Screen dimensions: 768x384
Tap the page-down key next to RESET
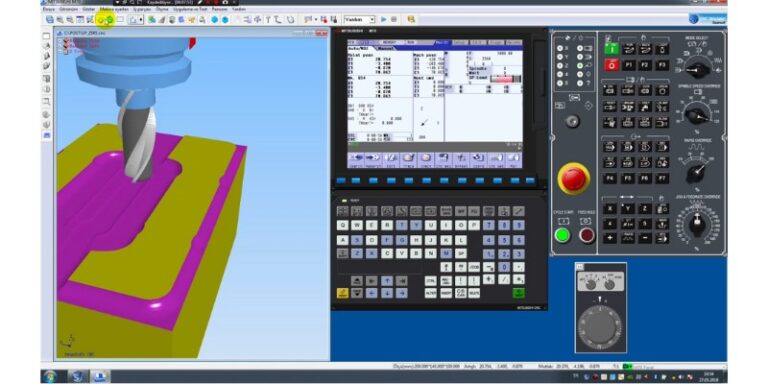357,293
